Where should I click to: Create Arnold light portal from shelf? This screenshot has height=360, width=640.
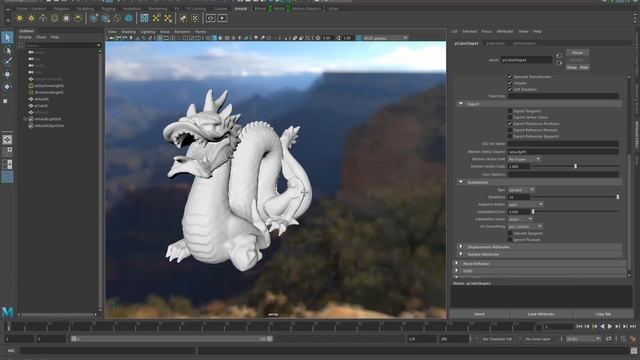click(x=66, y=18)
